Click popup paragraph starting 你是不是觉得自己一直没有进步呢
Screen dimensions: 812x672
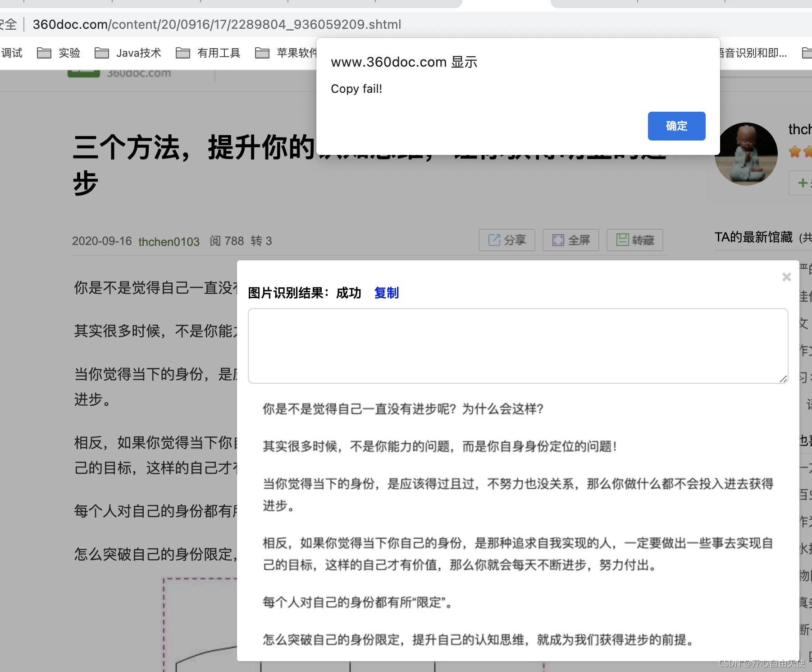tap(403, 409)
